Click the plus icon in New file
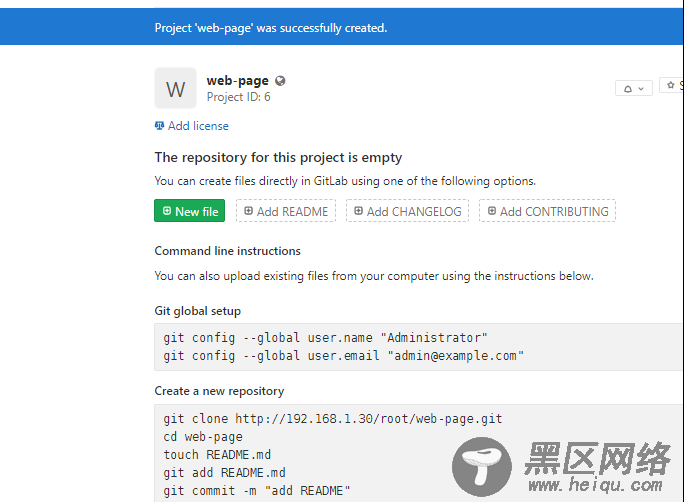684x502 pixels. pos(167,211)
